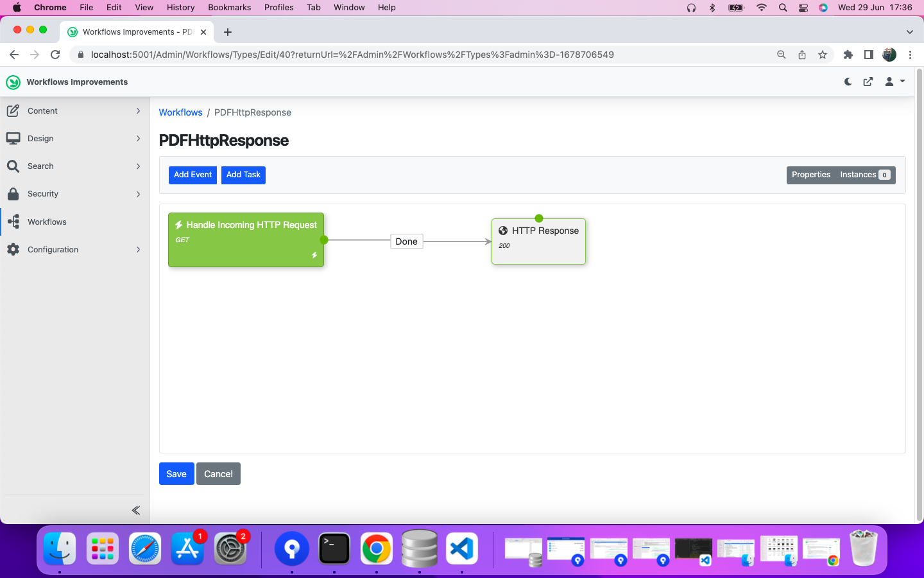Screen dimensions: 924x578
Task: Open Spotlight search in menu bar
Action: pyautogui.click(x=783, y=8)
